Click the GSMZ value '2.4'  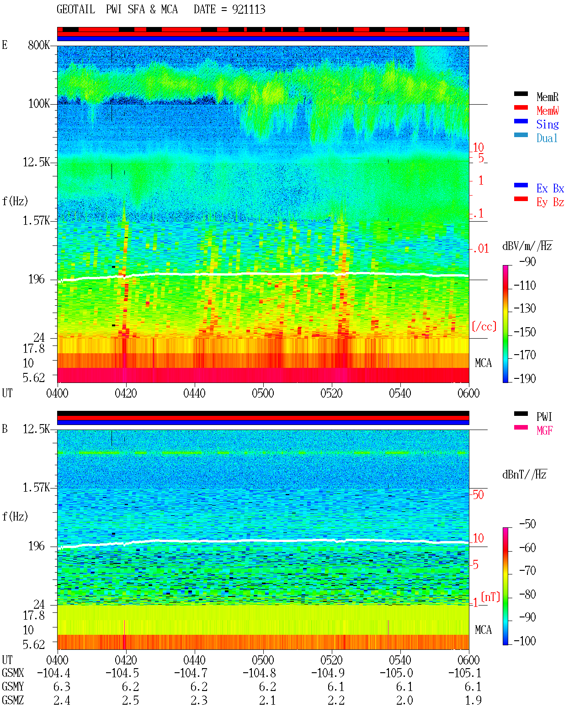[x=62, y=701]
